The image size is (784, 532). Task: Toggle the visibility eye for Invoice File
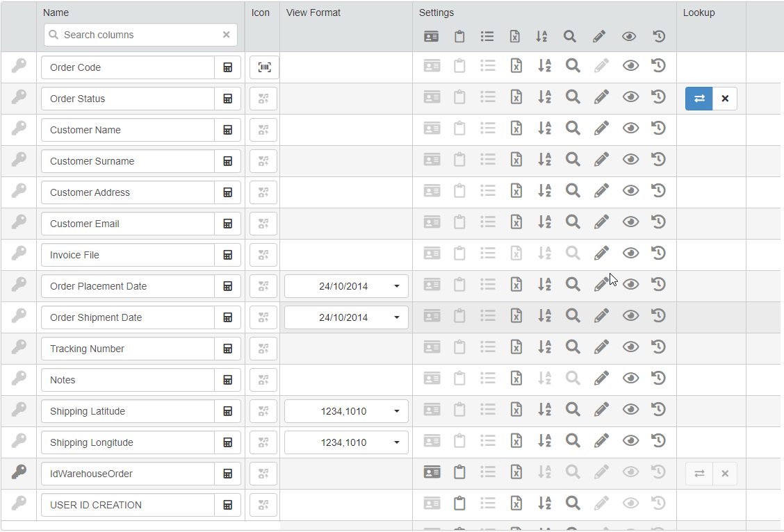(x=630, y=253)
